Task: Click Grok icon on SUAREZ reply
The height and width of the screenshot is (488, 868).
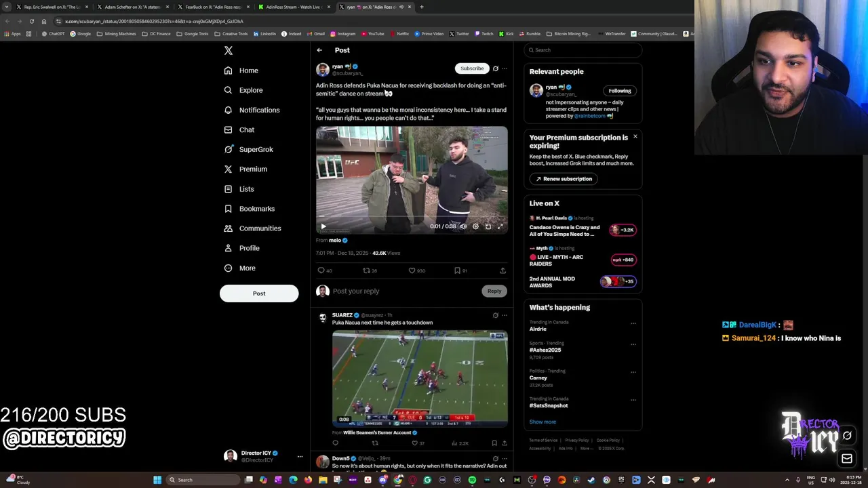Action: [496, 315]
